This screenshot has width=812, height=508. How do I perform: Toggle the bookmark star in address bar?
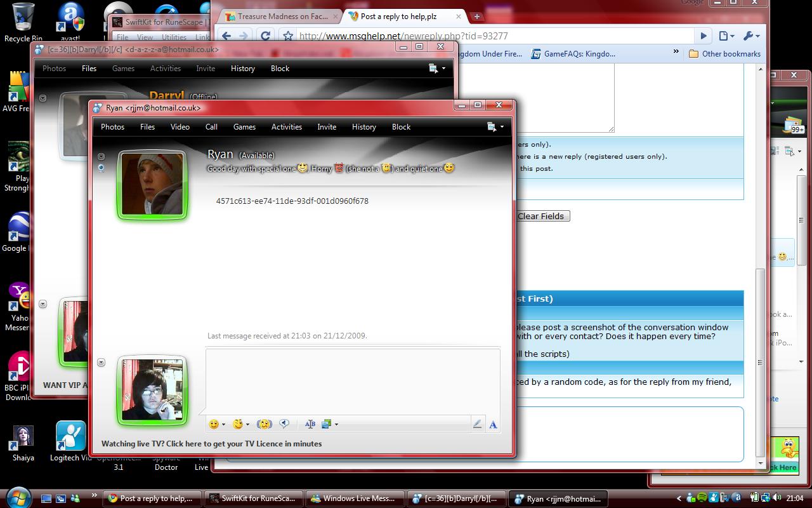pos(288,36)
